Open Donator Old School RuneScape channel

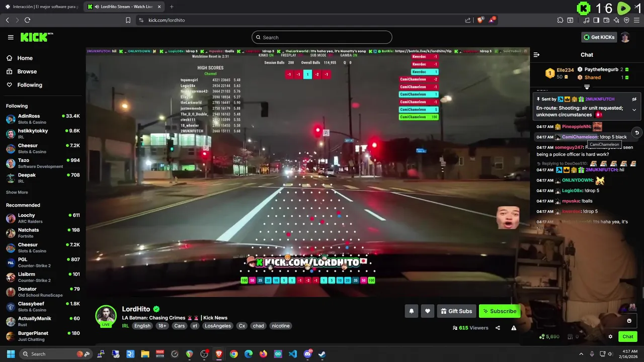click(x=43, y=292)
